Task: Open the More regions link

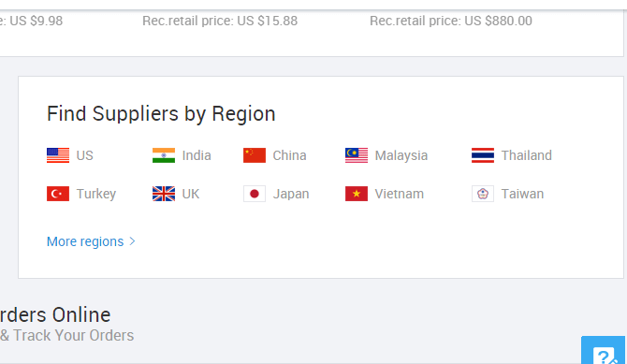Action: (85, 241)
